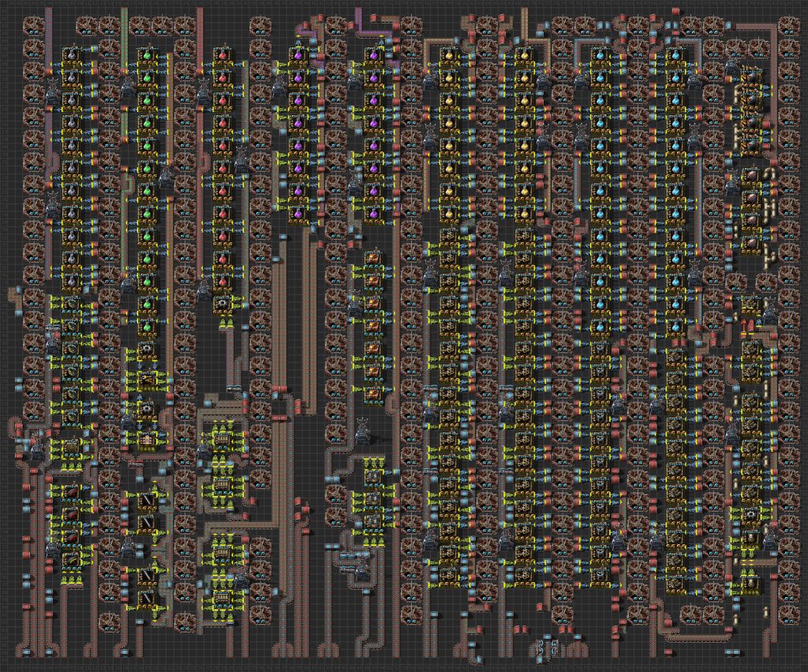Click topmost purple science assembler in left purple column
Image resolution: width=808 pixels, height=672 pixels.
pyautogui.click(x=297, y=55)
